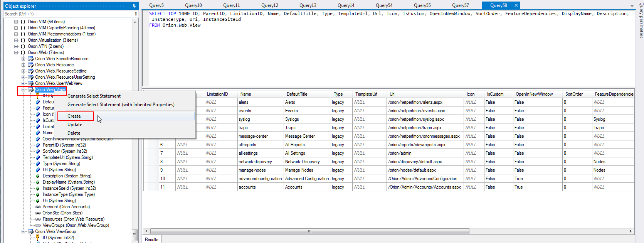
Task: Click the Orion.VIM namespace braces icon
Action: (23, 22)
